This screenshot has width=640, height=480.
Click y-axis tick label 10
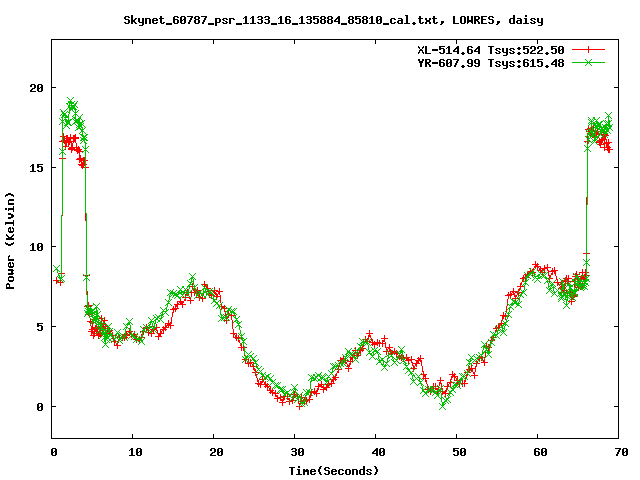coord(36,247)
